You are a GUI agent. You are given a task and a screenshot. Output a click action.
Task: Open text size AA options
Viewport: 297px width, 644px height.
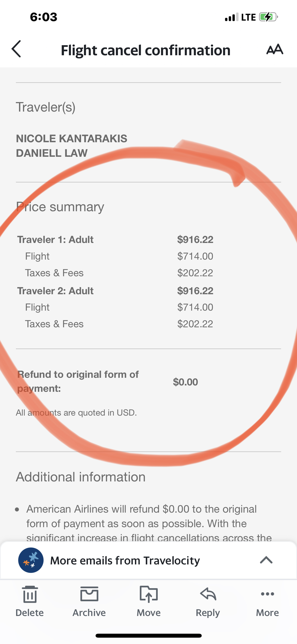coord(275,49)
